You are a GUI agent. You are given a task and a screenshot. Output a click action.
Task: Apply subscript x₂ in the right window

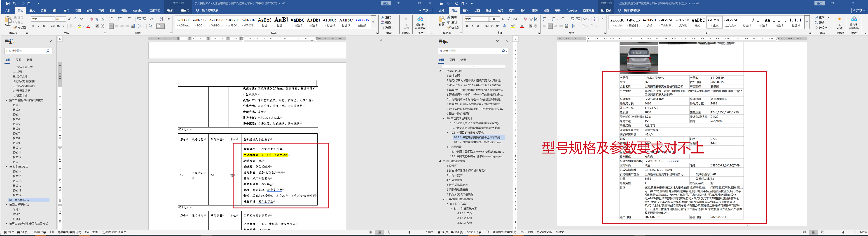[492, 26]
